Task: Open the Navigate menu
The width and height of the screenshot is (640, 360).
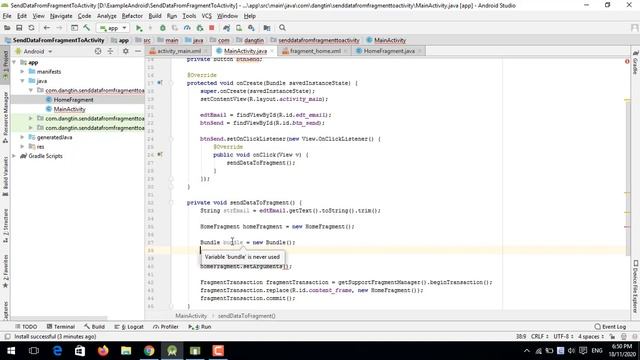Action: (x=61, y=16)
